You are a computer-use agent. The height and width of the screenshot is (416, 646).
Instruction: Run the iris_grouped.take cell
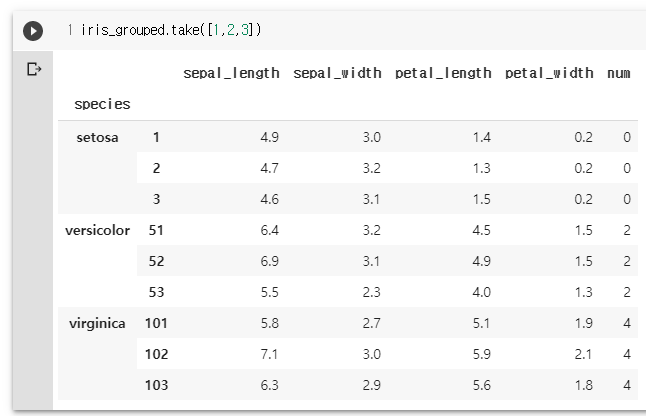33,31
